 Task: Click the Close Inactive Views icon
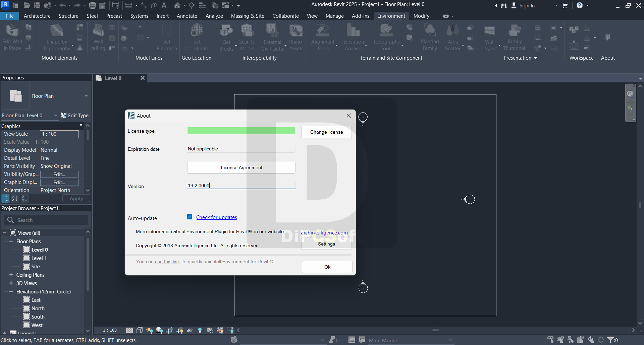click(x=215, y=5)
